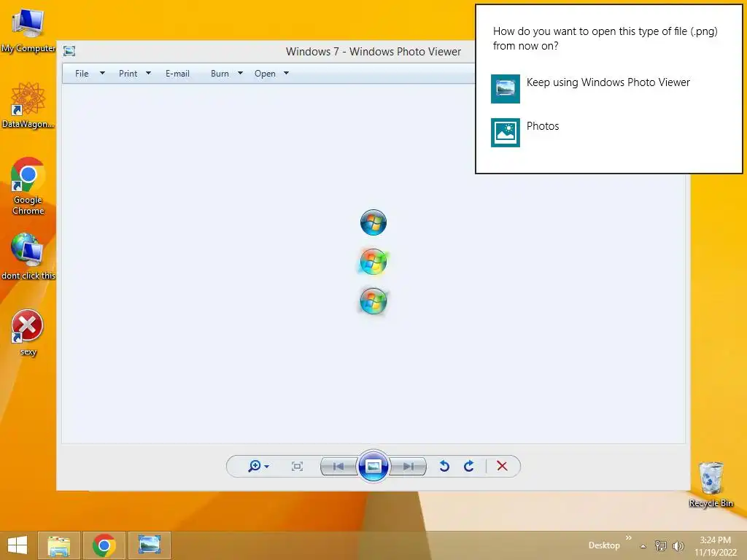Expand the zoom level dropdown arrow
The height and width of the screenshot is (560, 747).
click(267, 467)
